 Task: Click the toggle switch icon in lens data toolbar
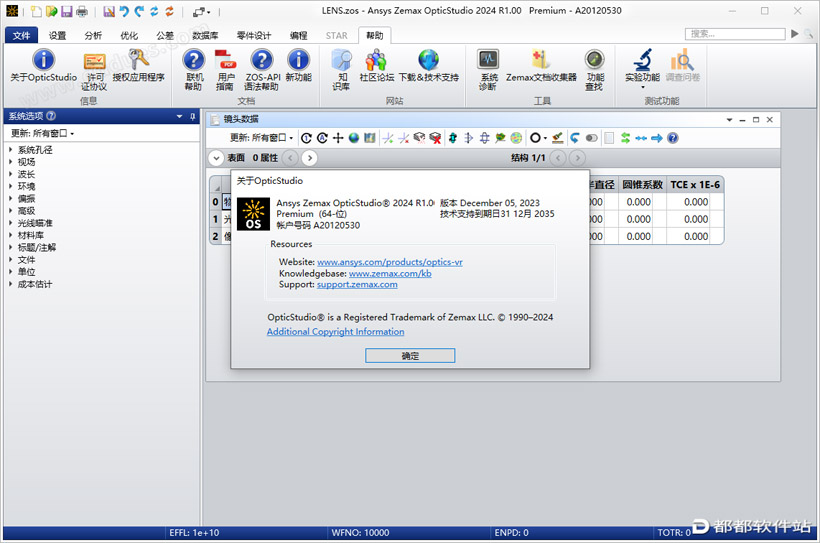pyautogui.click(x=591, y=138)
